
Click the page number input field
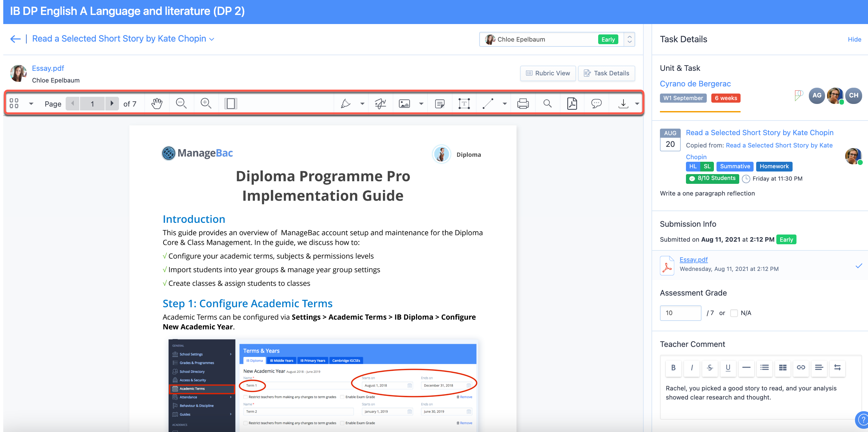92,103
